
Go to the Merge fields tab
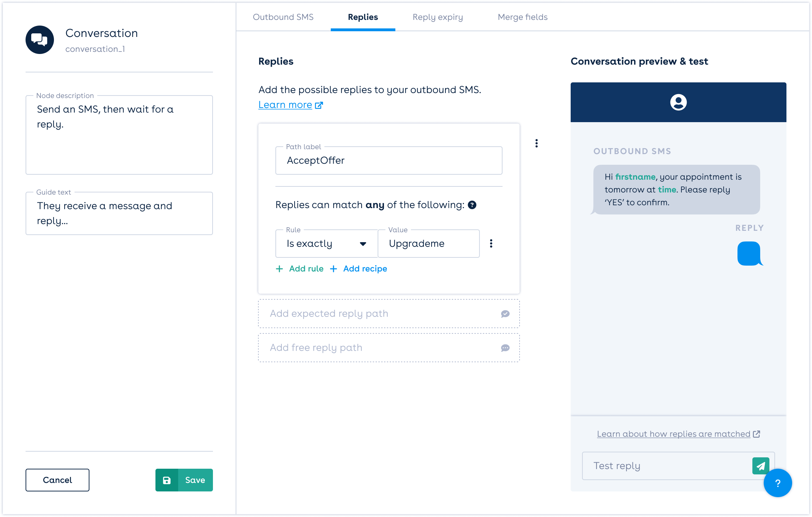click(x=523, y=17)
